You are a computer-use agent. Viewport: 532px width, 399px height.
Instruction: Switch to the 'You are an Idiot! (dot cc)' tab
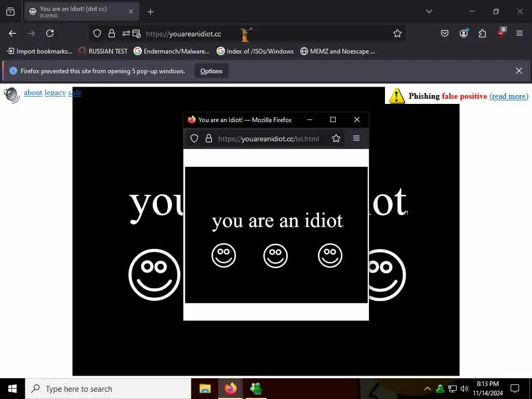[82, 11]
